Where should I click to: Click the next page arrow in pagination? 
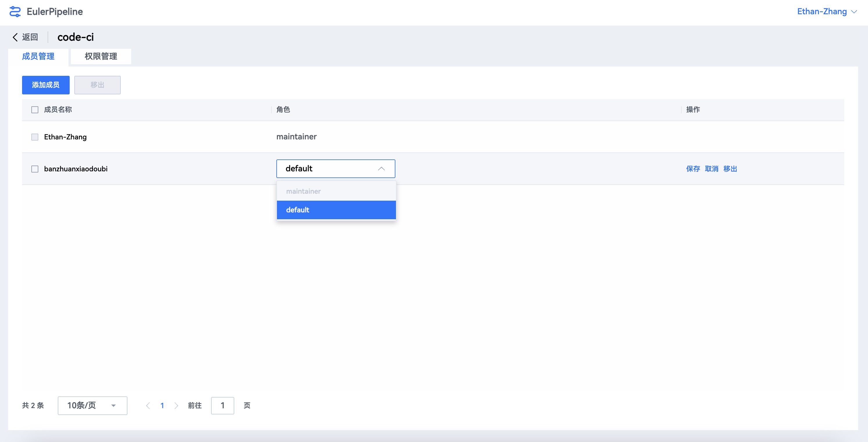coord(176,406)
